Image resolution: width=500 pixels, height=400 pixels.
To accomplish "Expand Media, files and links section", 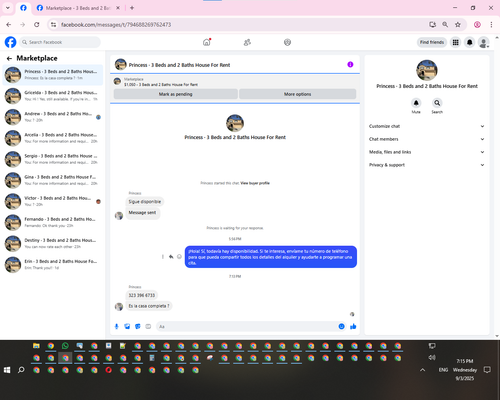I will click(x=427, y=152).
